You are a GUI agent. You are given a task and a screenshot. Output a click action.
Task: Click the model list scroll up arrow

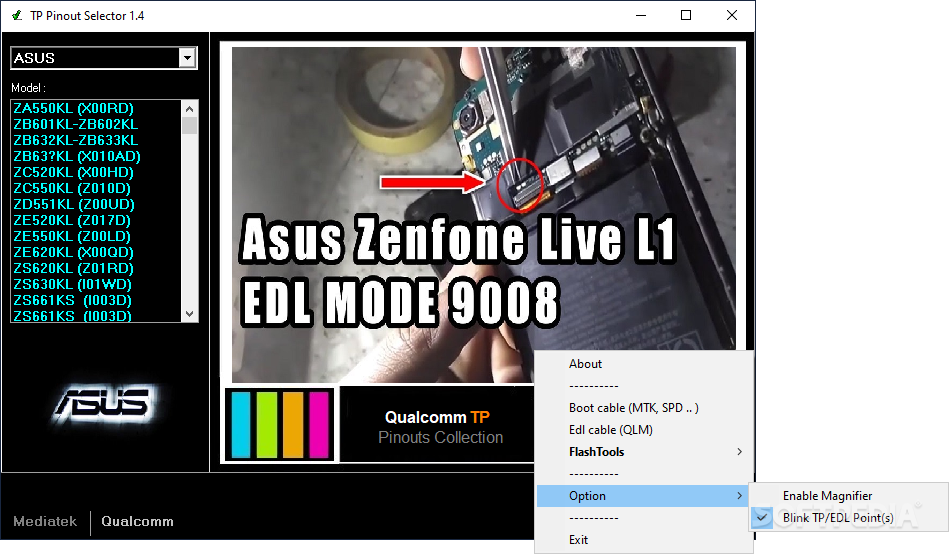coord(189,108)
